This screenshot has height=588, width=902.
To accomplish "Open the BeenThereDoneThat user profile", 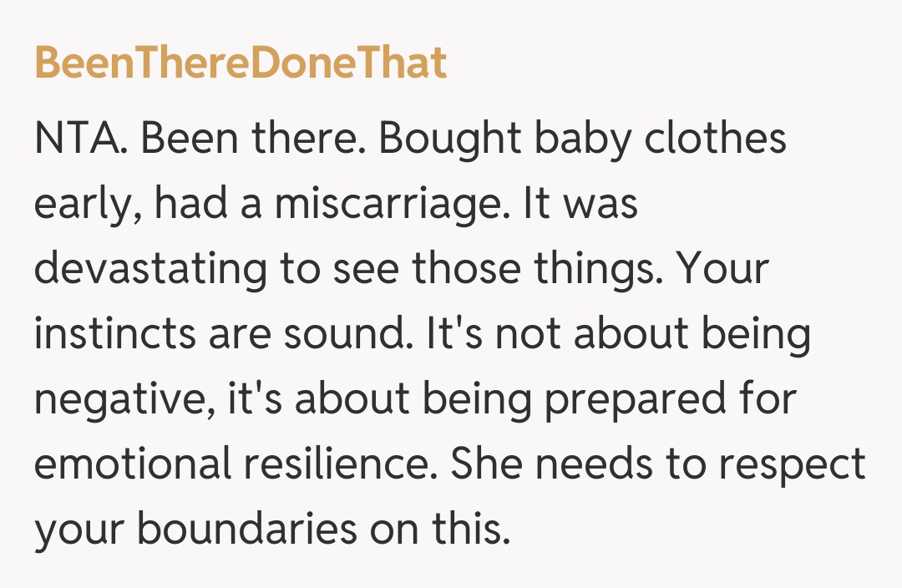I will click(241, 63).
